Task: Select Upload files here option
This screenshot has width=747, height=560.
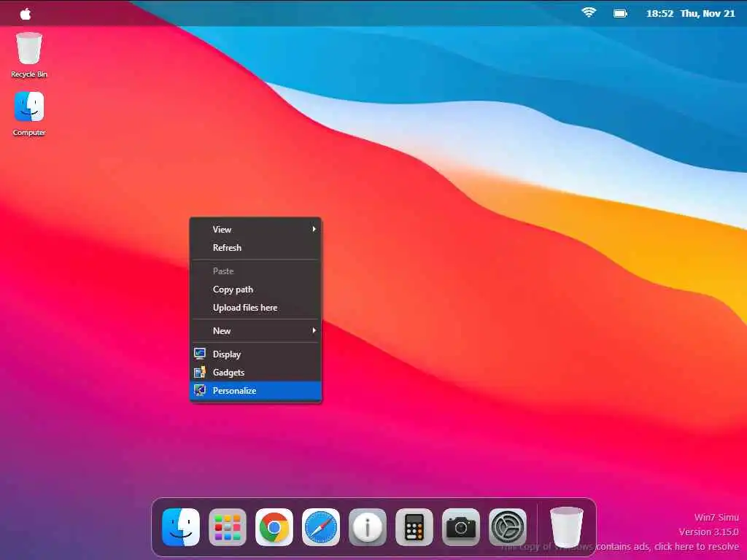Action: [x=256, y=308]
